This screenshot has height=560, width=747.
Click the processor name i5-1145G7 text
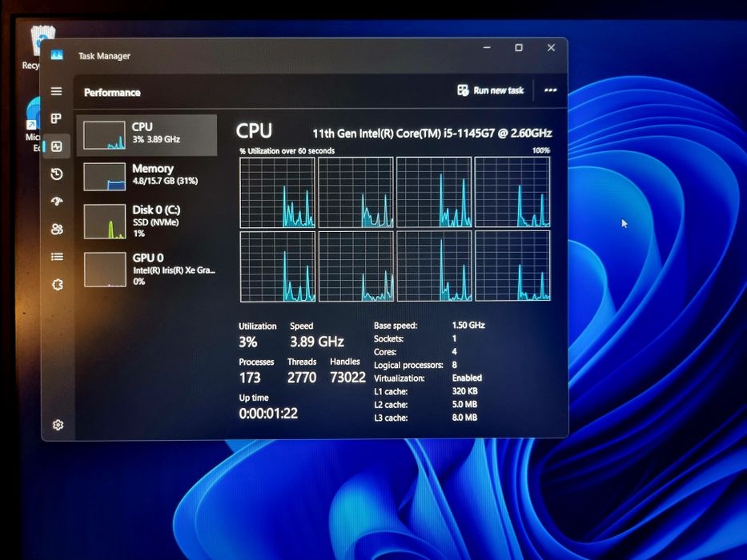pos(432,134)
